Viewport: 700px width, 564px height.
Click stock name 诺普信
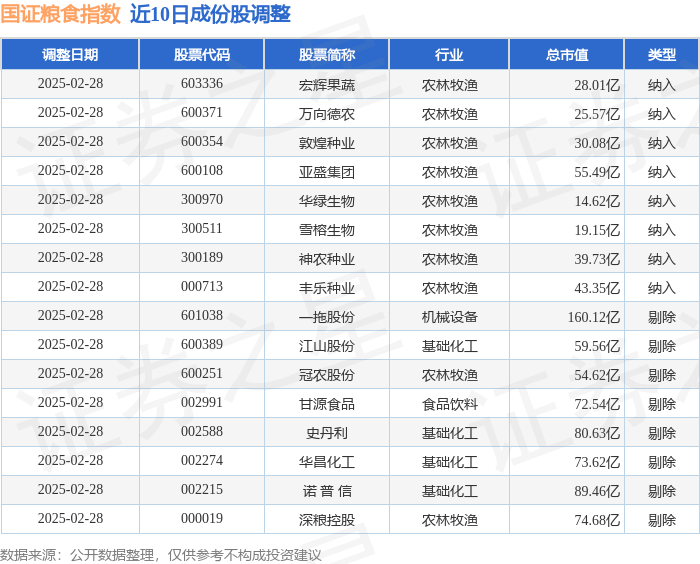coord(327,491)
